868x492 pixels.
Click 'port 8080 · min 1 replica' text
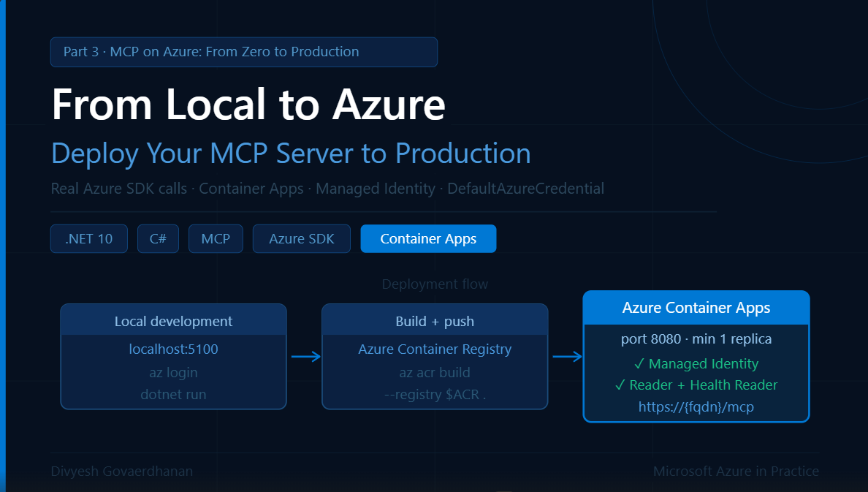[696, 339]
